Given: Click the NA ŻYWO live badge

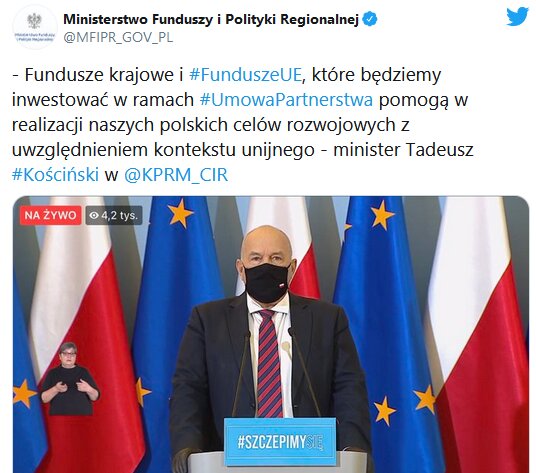Looking at the screenshot, I should [x=51, y=215].
